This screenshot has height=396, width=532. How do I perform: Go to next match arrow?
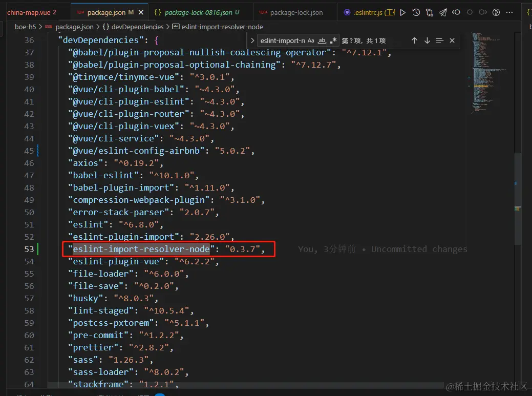click(427, 40)
